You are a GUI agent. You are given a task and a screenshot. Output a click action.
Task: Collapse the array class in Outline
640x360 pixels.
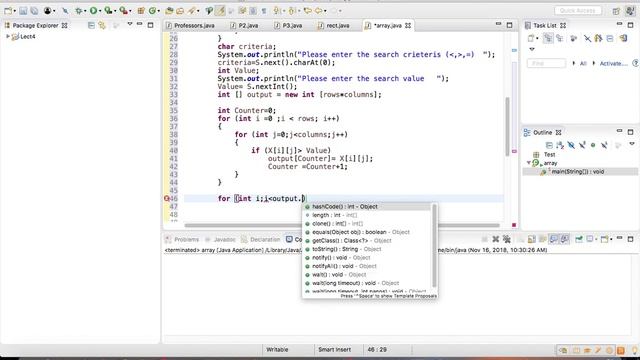529,163
